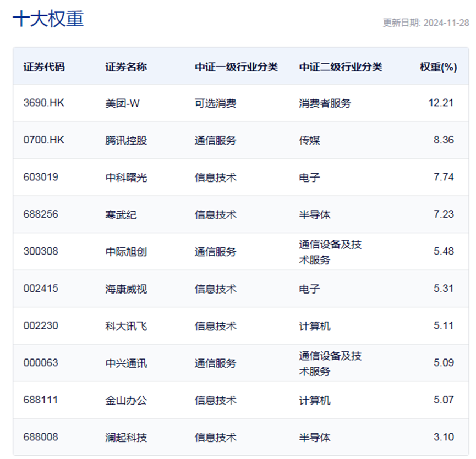This screenshot has width=476, height=459.
Task: Click the stock name 腾讯控股
Action: click(126, 140)
